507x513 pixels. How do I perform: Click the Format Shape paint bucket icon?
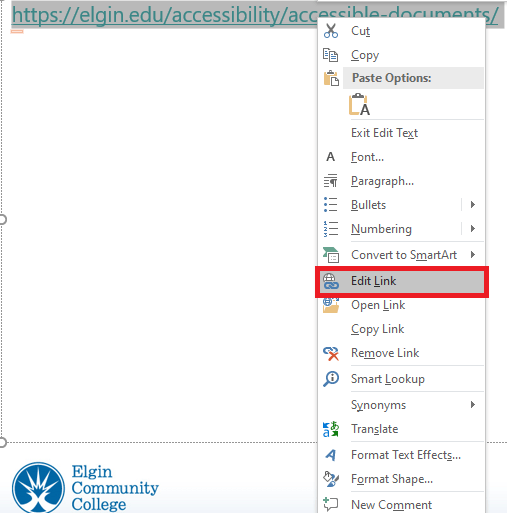point(331,479)
